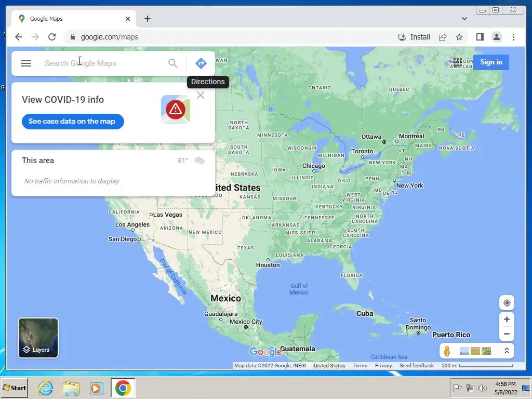Click the address bar URL
This screenshot has width=532, height=399.
[x=109, y=37]
